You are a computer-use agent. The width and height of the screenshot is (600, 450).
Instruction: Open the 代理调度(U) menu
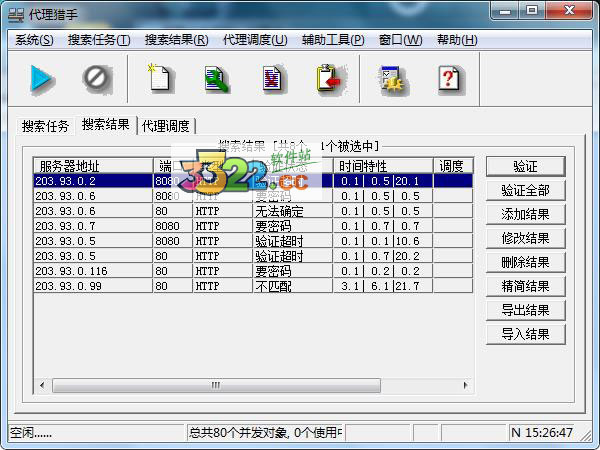255,40
